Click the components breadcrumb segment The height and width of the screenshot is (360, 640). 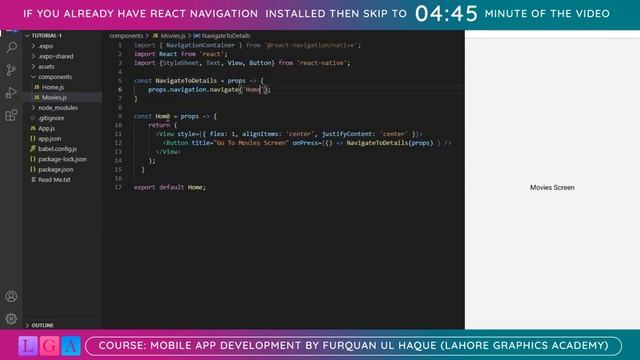126,36
